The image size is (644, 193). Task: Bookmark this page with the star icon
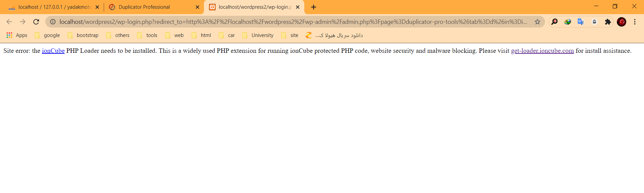tap(537, 22)
